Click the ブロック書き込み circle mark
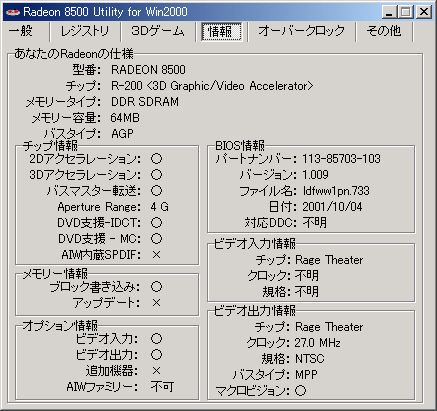 point(156,287)
